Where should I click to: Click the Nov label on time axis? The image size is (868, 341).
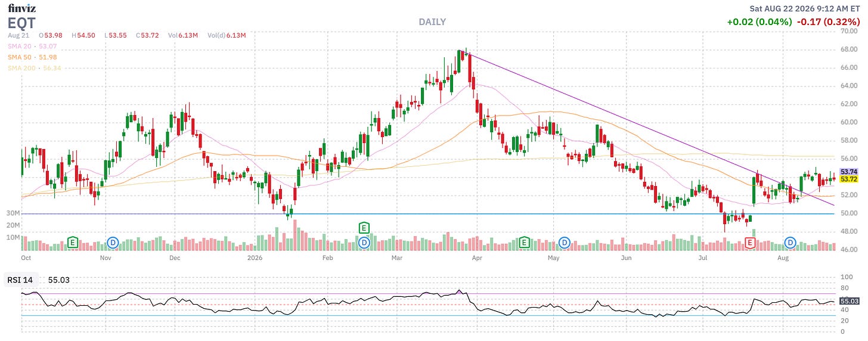[x=106, y=258]
